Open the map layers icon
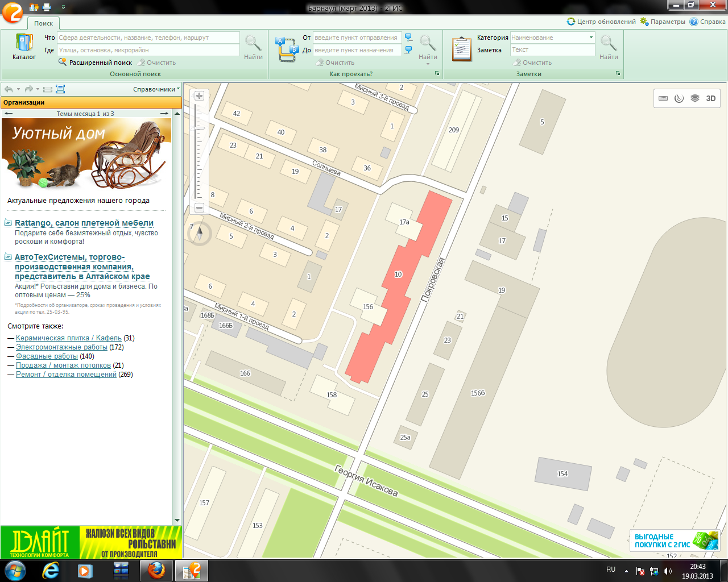This screenshot has height=582, width=728. coord(694,98)
